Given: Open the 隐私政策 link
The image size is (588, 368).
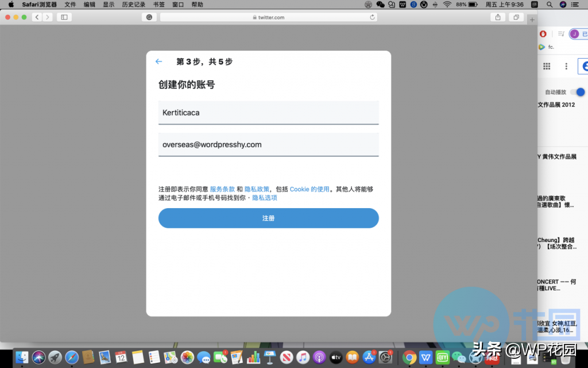Looking at the screenshot, I should pos(257,189).
